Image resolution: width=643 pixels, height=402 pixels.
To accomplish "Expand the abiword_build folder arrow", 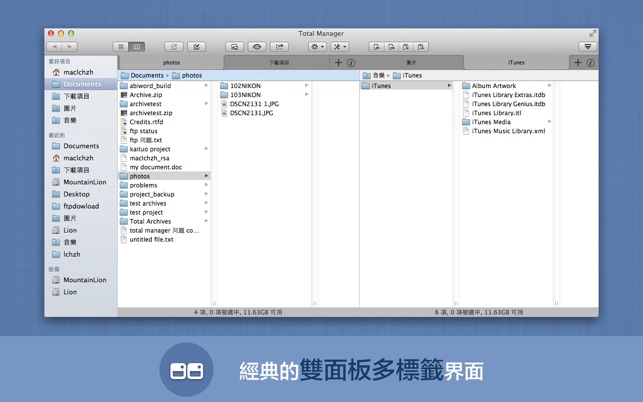I will (x=206, y=86).
